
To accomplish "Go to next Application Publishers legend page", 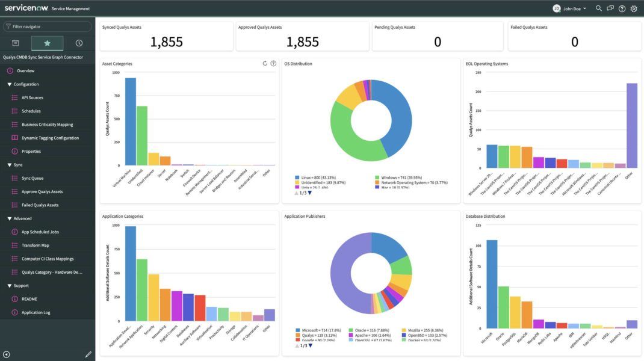I will (x=310, y=346).
